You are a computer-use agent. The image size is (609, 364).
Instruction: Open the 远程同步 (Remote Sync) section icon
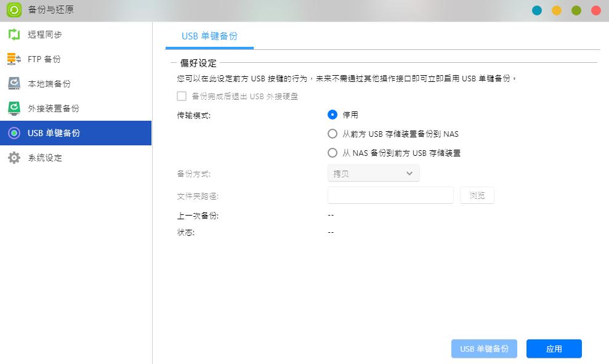pyautogui.click(x=12, y=34)
